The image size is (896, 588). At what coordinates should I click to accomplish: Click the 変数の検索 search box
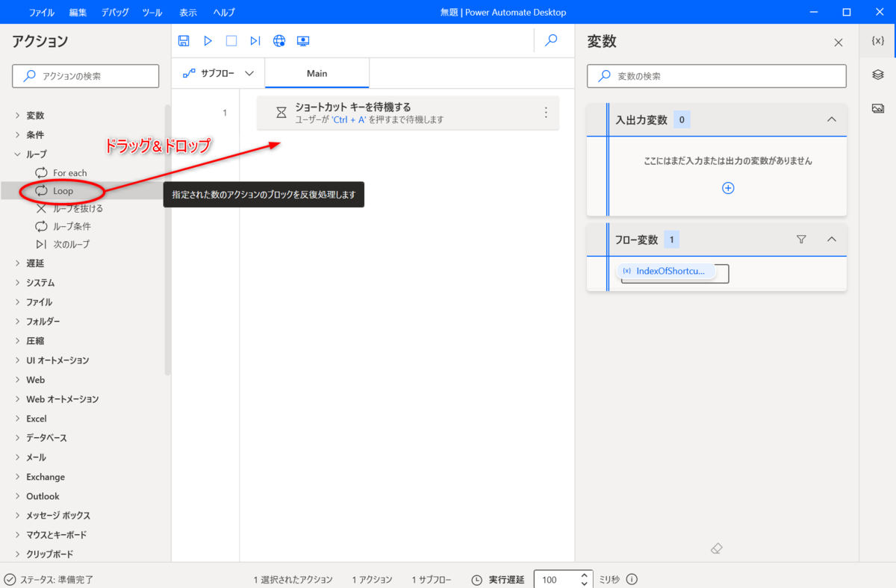[717, 76]
